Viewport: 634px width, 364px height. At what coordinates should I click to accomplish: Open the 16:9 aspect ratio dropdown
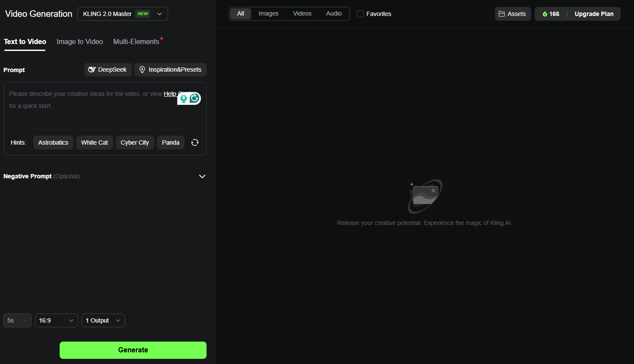56,320
